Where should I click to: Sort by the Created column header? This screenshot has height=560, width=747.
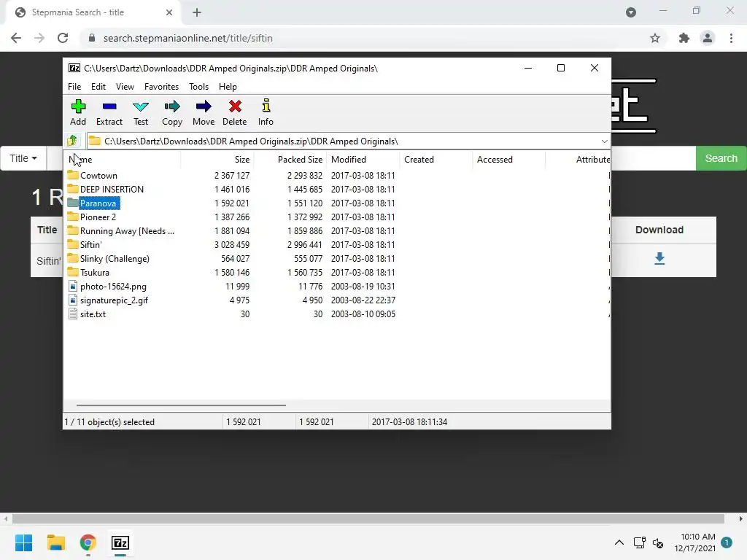(436, 160)
